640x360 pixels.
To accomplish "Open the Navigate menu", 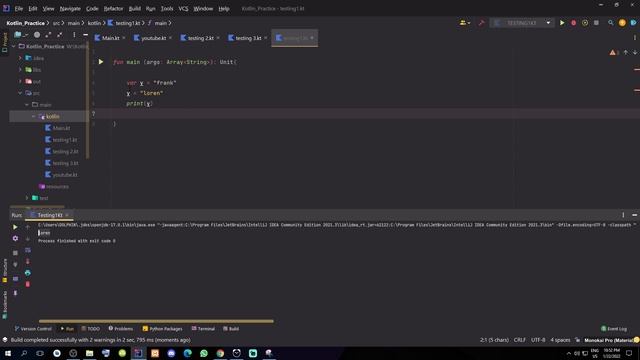I will [x=70, y=9].
